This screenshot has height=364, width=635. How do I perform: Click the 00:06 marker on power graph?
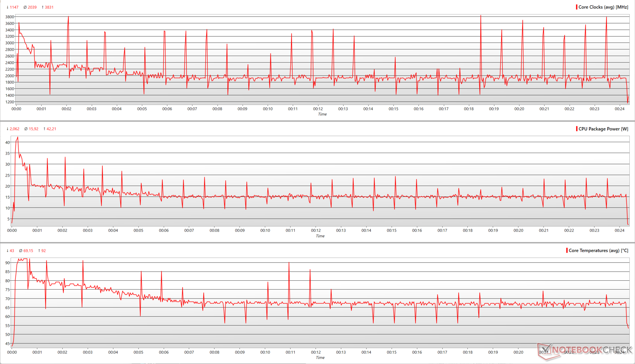pyautogui.click(x=164, y=230)
